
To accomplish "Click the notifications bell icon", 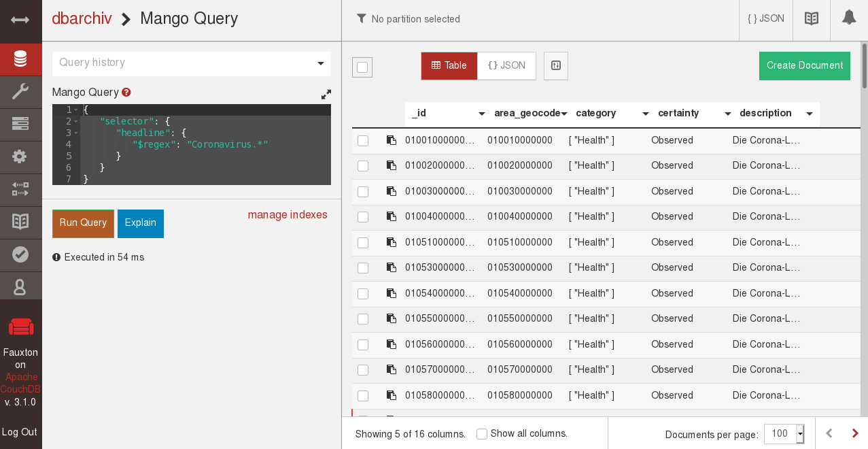I will 848,19.
